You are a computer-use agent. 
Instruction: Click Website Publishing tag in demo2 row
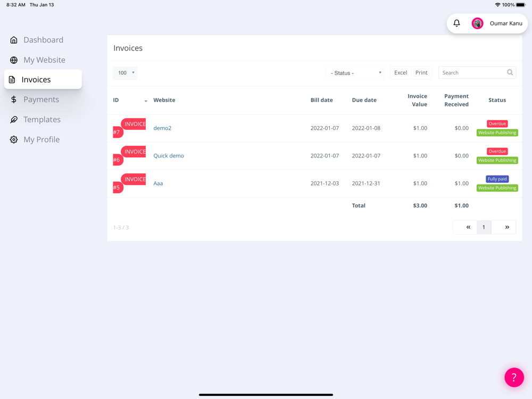click(x=497, y=132)
